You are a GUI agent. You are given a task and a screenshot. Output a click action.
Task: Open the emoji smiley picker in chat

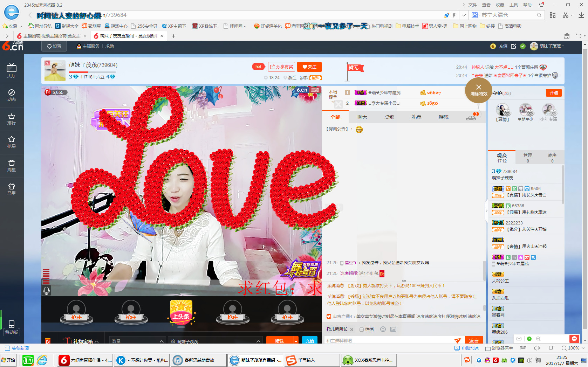coord(383,329)
